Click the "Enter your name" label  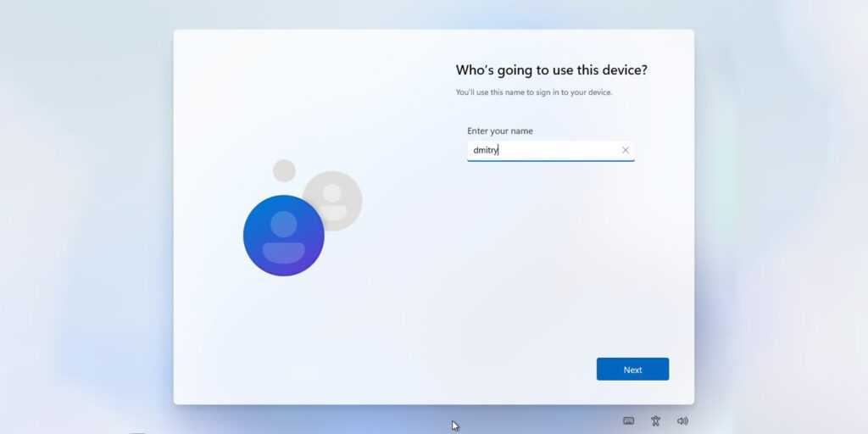tap(500, 131)
